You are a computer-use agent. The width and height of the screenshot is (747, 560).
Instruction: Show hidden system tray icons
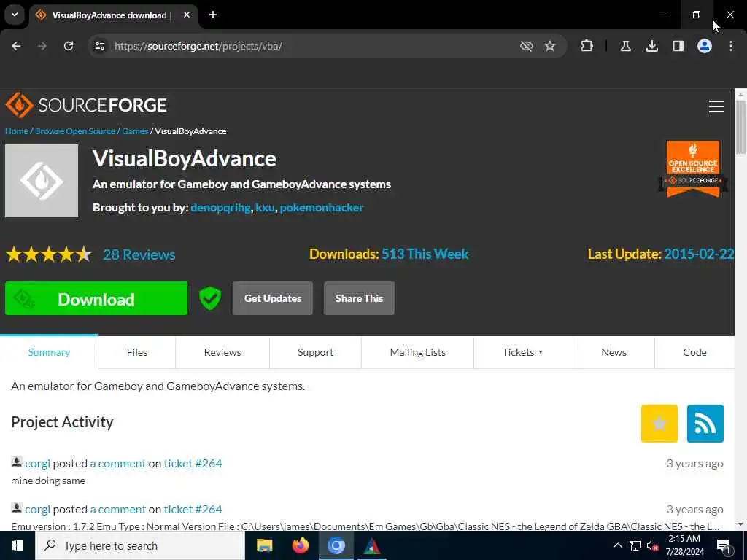coord(617,545)
